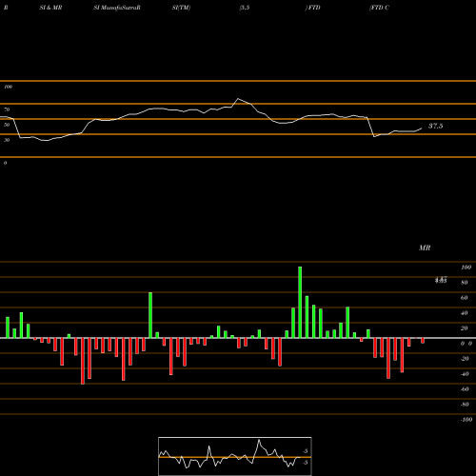Image resolution: width=476 pixels, height=476 pixels.
Task: Click the '(FTD C' header text
Action: [x=379, y=8]
